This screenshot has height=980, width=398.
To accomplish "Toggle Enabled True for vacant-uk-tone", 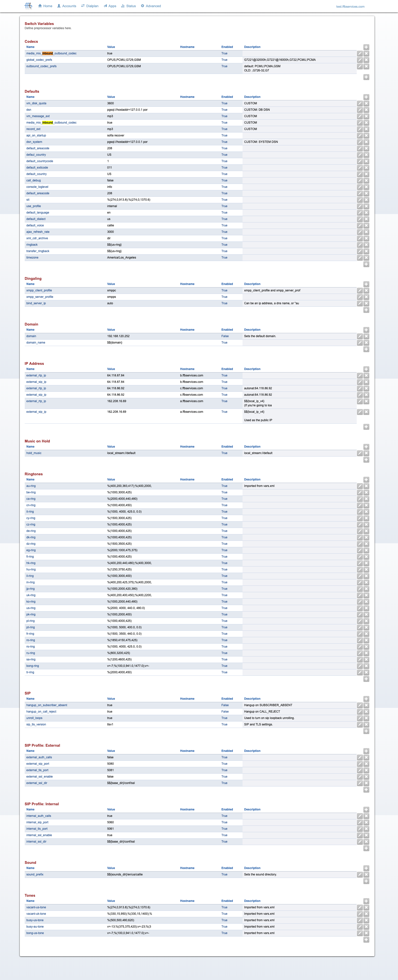I will [x=224, y=914].
